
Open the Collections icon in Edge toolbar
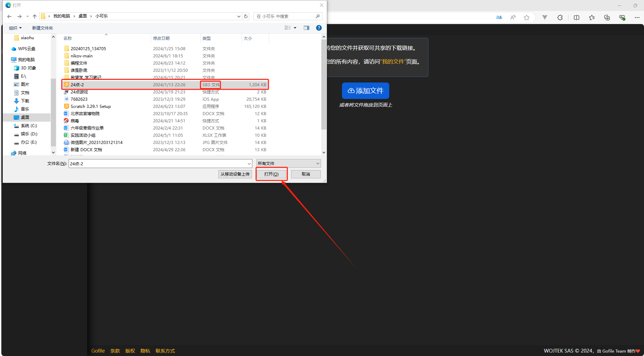point(607,18)
